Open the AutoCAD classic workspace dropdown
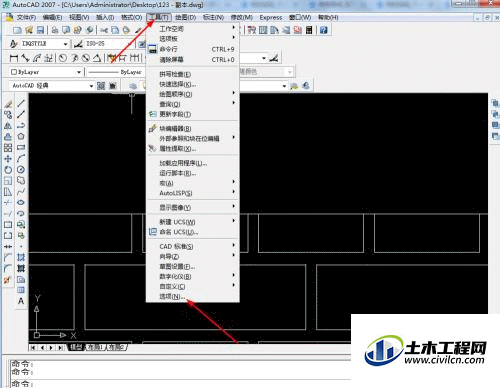The height and width of the screenshot is (388, 500). pos(52,86)
